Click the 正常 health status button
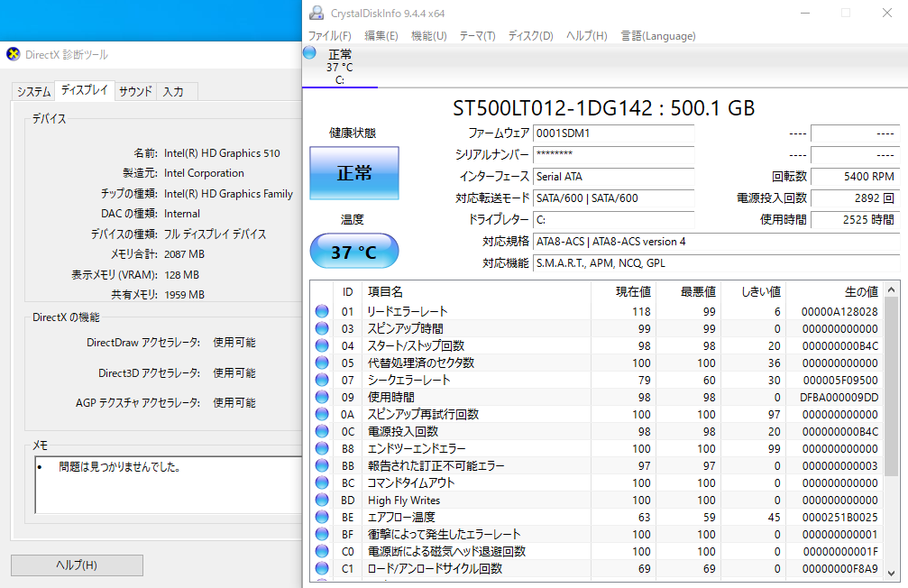 click(x=354, y=172)
